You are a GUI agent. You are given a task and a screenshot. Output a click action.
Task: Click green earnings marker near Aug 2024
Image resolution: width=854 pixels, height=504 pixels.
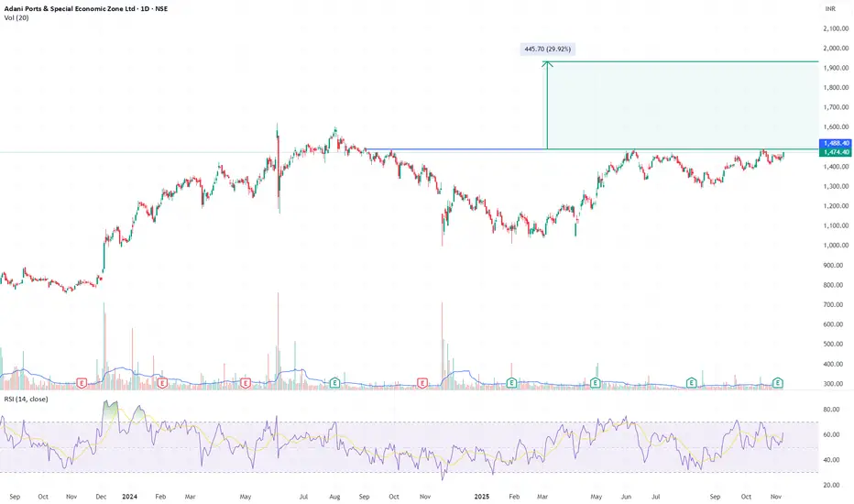tap(334, 383)
